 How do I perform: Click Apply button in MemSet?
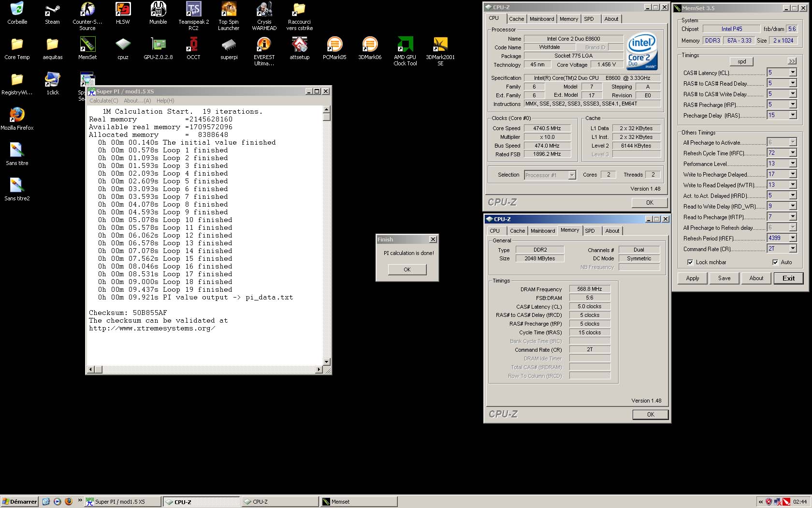point(693,278)
